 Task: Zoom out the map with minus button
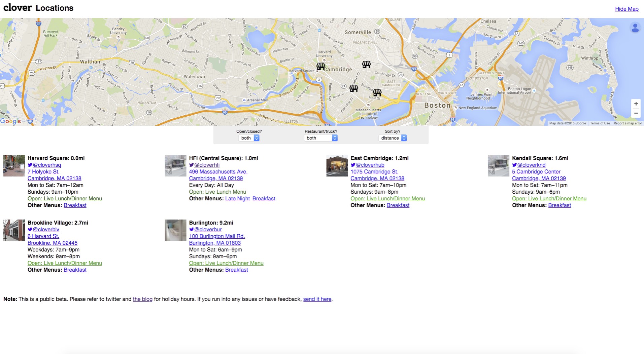636,113
